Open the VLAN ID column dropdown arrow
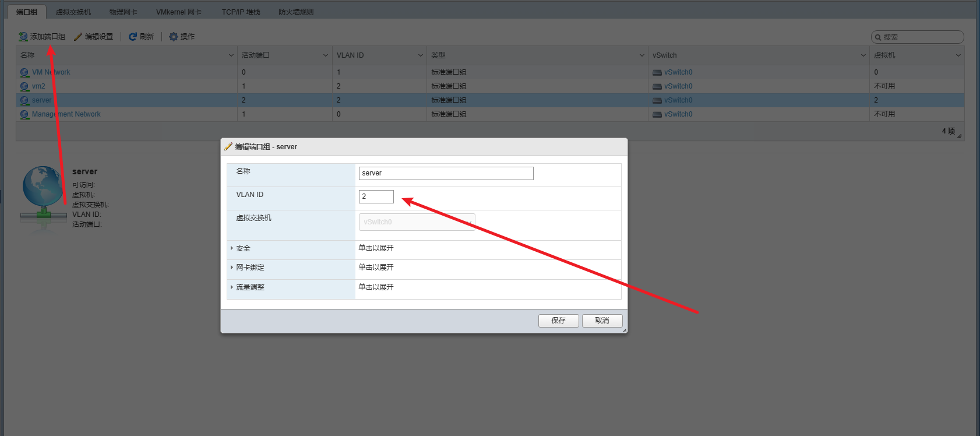The image size is (980, 436). point(420,55)
